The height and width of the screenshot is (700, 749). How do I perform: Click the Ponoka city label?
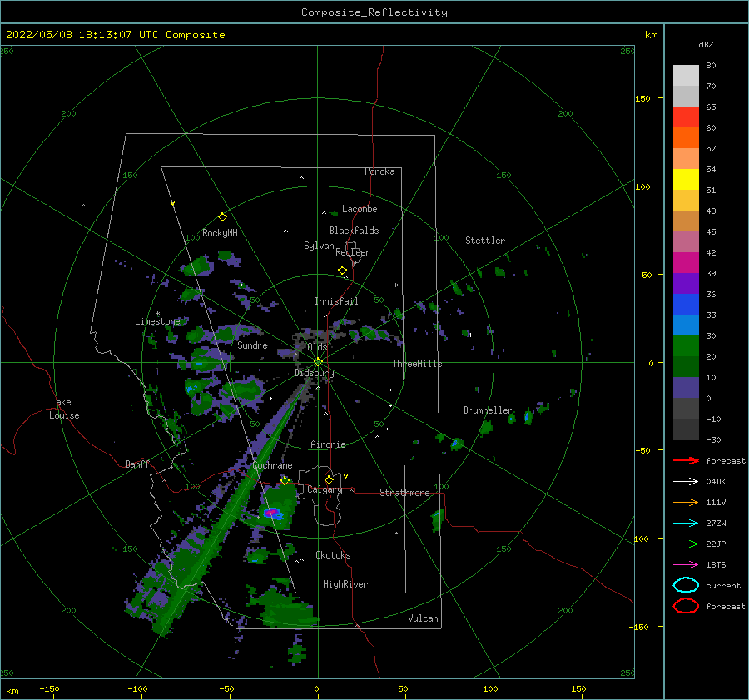coord(379,171)
